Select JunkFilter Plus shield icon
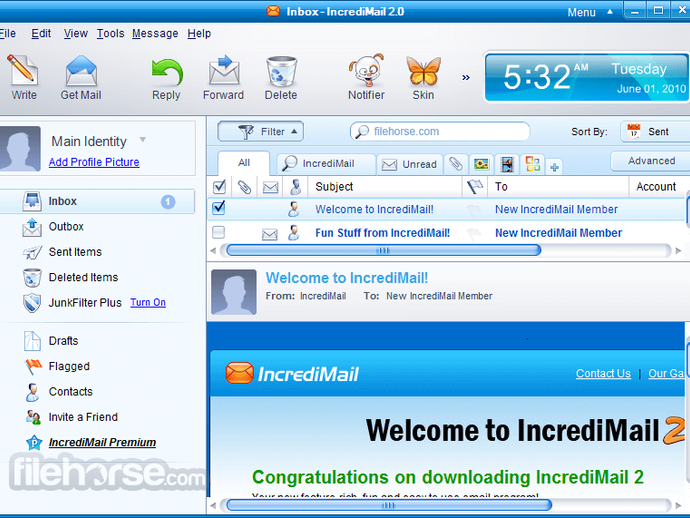This screenshot has width=690, height=518. point(32,303)
